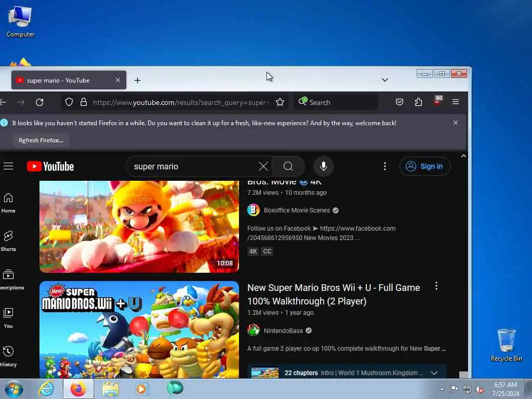Submit the YouTube search magnifier button
The image size is (532, 399).
[288, 166]
